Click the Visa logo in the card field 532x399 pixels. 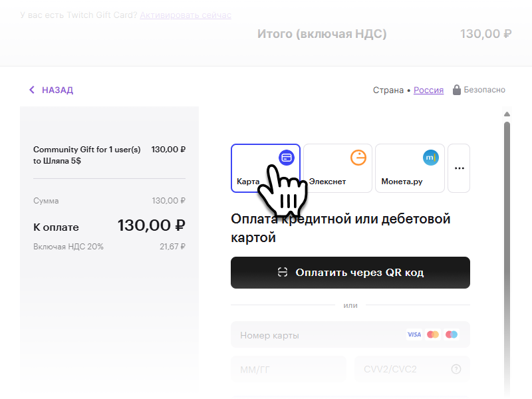pyautogui.click(x=414, y=334)
